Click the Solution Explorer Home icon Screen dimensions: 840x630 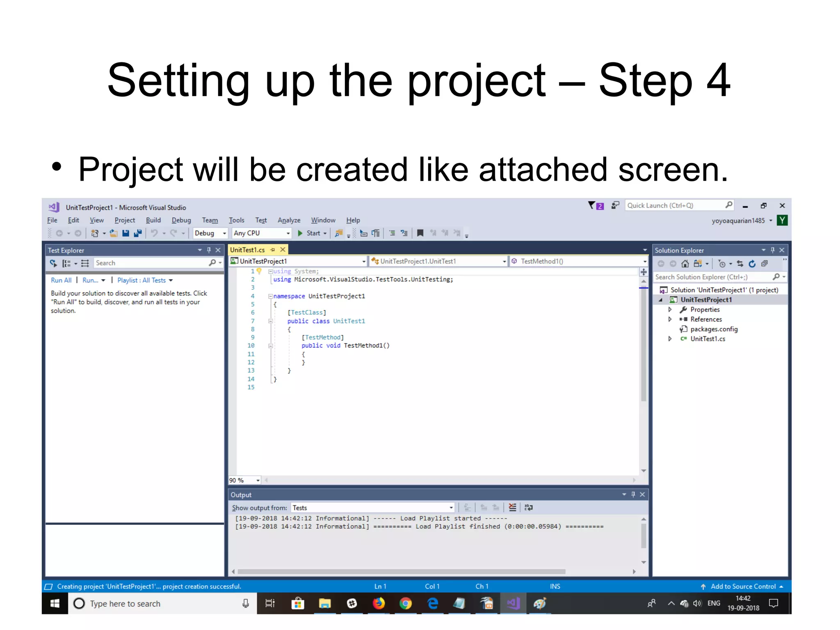point(685,263)
